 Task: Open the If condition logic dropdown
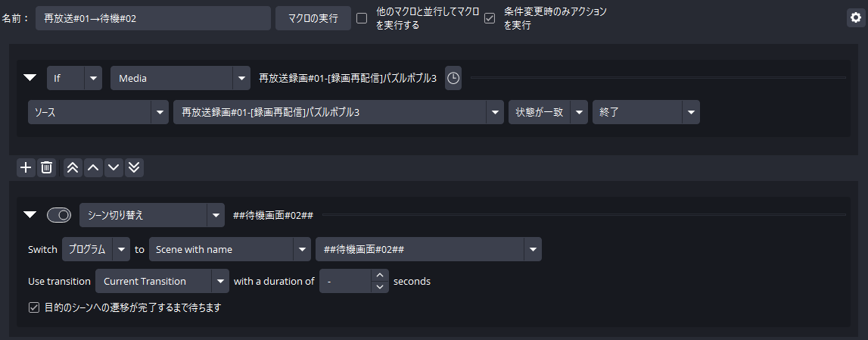tap(74, 78)
